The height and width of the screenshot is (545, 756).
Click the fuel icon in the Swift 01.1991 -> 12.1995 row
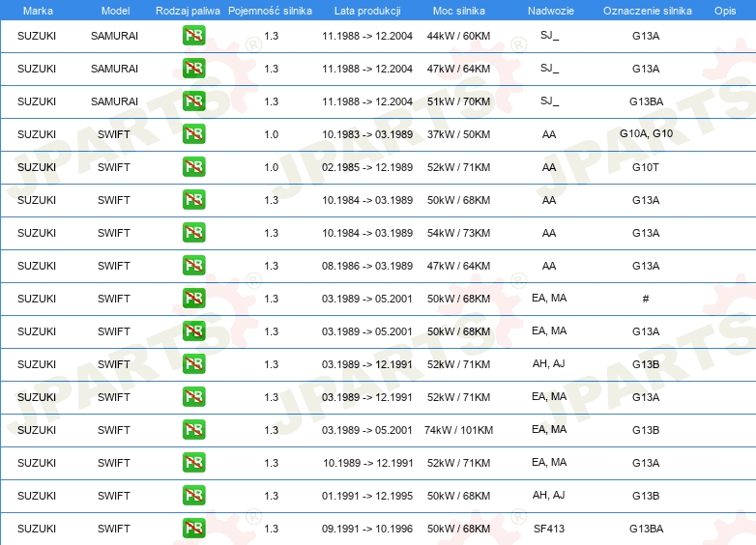coord(193,495)
